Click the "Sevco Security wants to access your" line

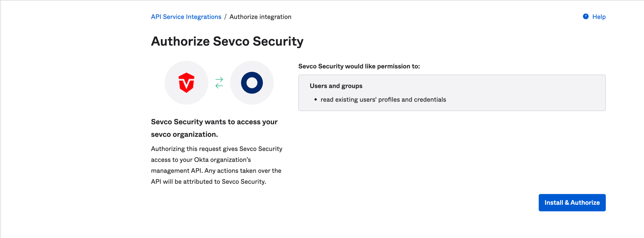click(214, 122)
